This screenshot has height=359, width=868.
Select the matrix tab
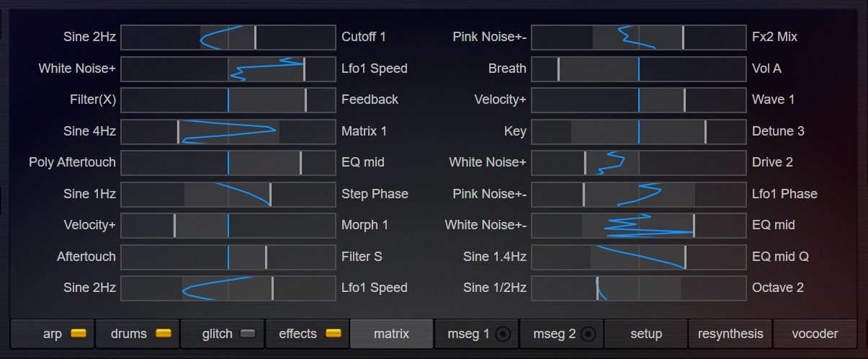(391, 334)
